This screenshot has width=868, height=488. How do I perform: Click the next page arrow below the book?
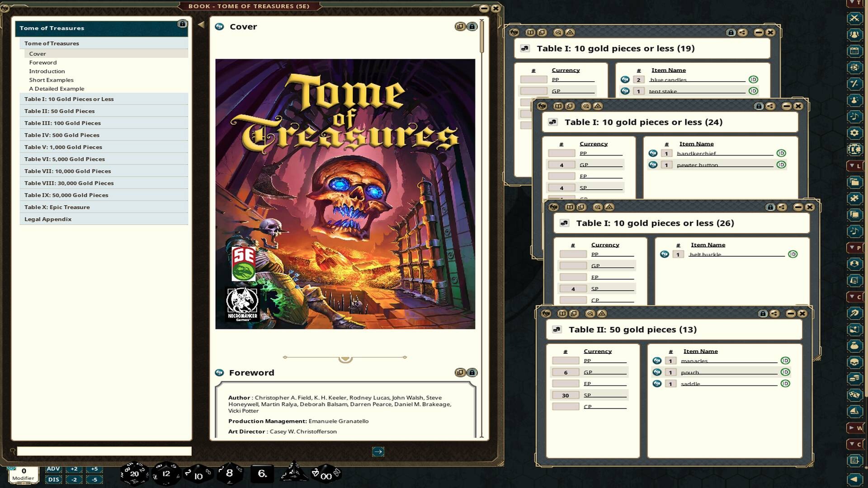pos(378,451)
